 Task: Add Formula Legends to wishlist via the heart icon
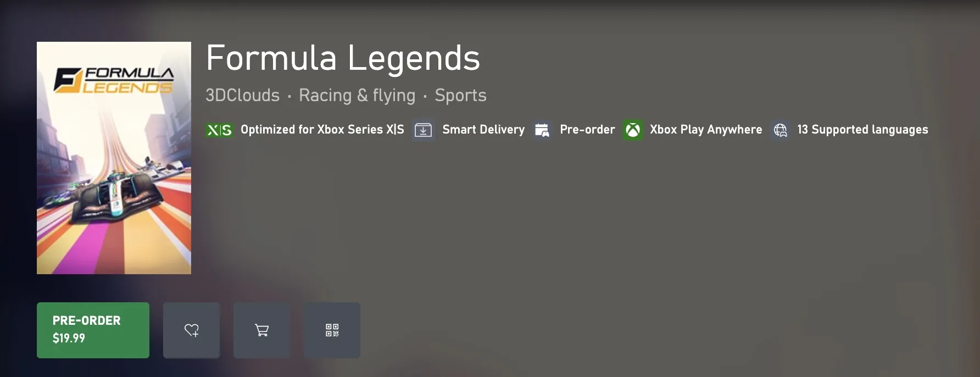coord(191,330)
